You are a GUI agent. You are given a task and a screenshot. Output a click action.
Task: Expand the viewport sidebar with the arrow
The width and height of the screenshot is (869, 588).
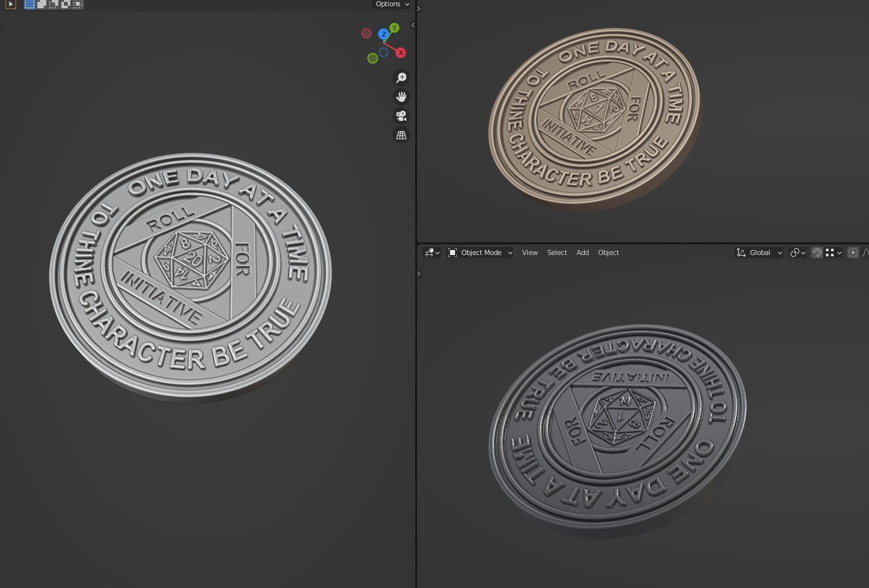pos(412,25)
